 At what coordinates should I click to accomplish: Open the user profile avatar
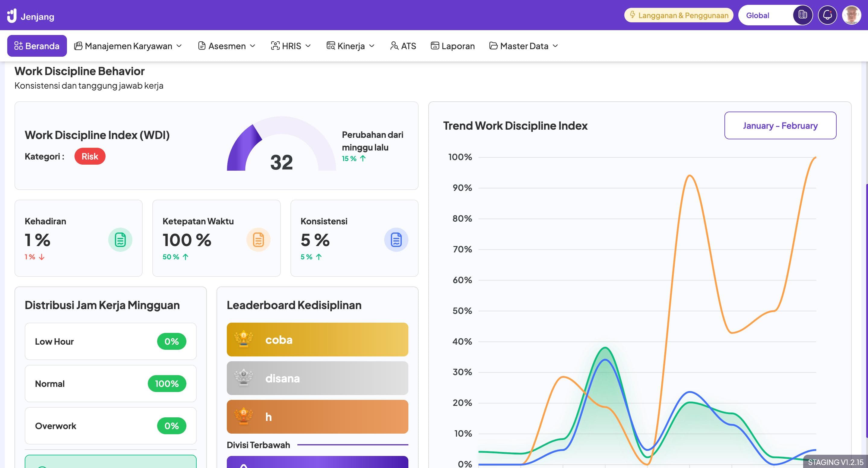click(851, 15)
